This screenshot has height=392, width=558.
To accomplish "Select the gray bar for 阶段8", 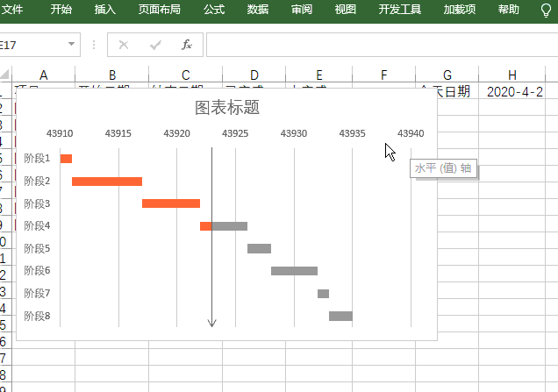I will (x=340, y=316).
